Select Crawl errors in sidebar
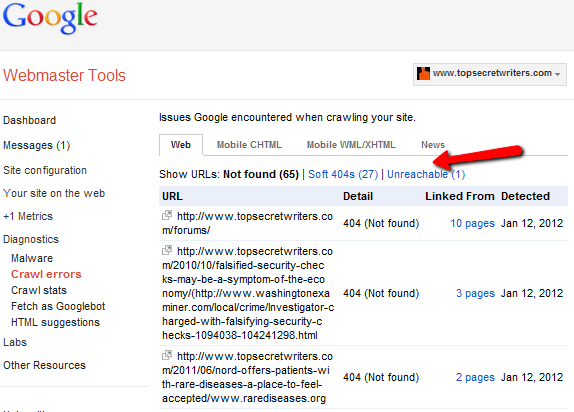The width and height of the screenshot is (574, 412). pyautogui.click(x=46, y=274)
